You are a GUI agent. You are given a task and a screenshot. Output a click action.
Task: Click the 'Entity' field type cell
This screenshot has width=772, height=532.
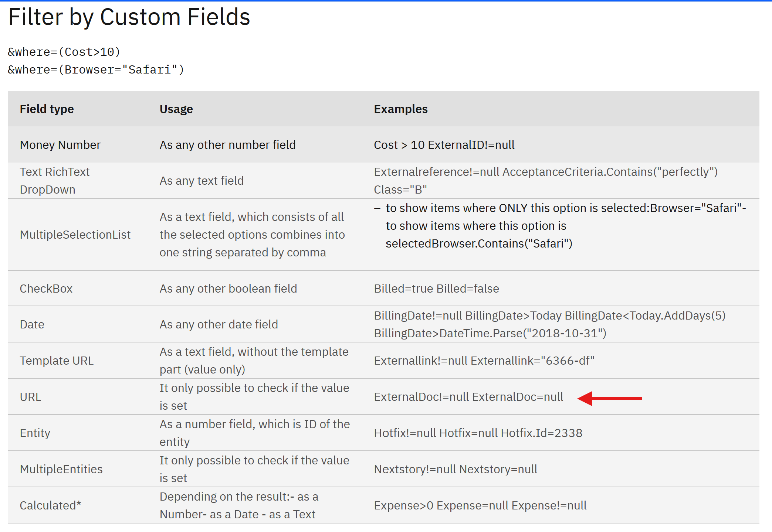pos(35,433)
